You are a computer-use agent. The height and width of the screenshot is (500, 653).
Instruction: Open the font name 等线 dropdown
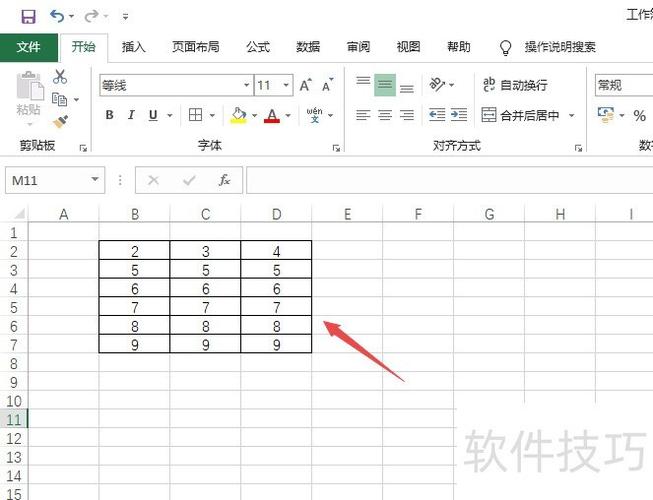tap(247, 85)
